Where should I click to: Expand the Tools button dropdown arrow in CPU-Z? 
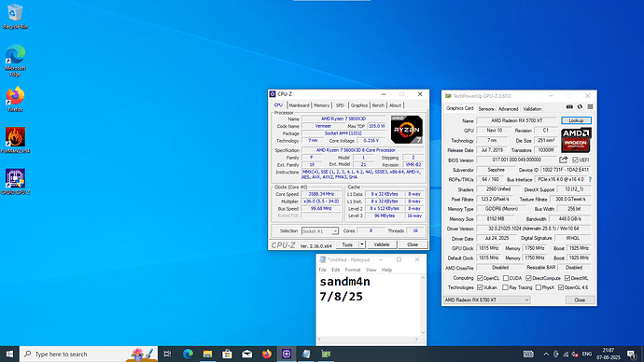(x=362, y=244)
